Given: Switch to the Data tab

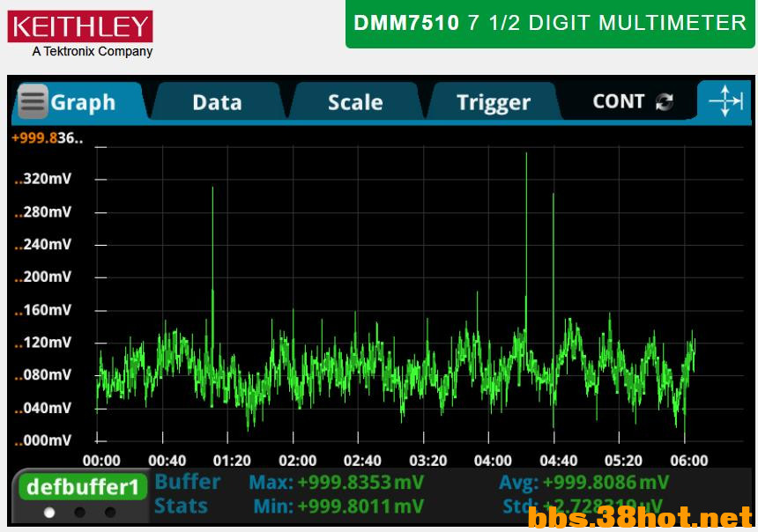Looking at the screenshot, I should [x=217, y=102].
